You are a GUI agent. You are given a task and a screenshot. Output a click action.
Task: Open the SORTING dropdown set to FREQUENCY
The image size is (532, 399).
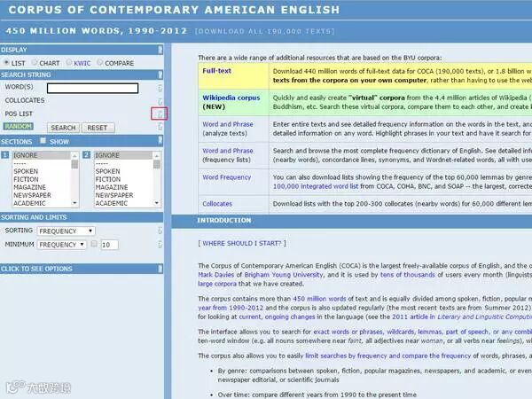[66, 231]
